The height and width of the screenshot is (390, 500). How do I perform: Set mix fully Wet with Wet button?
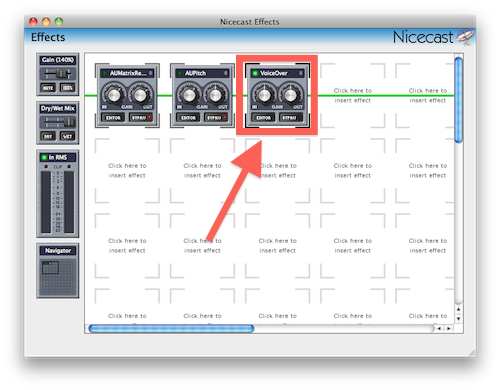pyautogui.click(x=67, y=136)
